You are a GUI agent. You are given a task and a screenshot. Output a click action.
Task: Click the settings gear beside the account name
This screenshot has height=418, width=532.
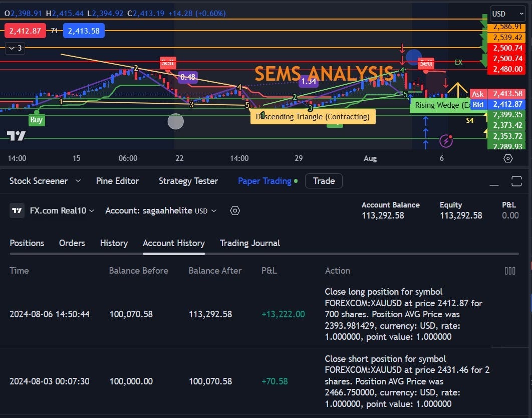[x=235, y=211]
